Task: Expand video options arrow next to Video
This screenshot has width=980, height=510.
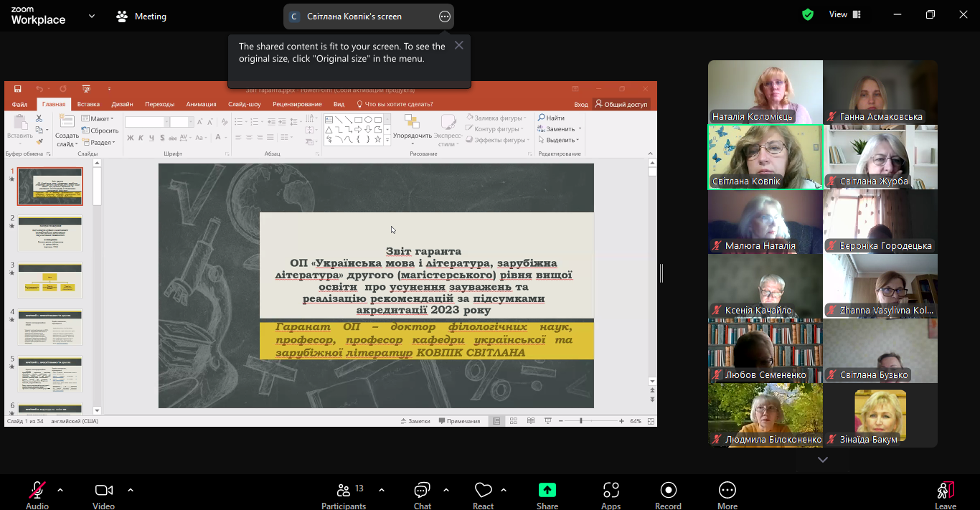Action: [131, 490]
